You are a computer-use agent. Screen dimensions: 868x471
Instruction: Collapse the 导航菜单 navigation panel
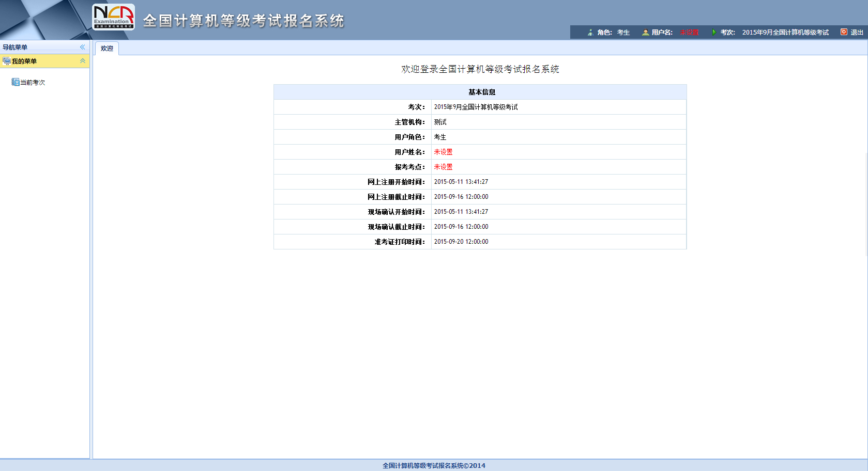(82, 47)
